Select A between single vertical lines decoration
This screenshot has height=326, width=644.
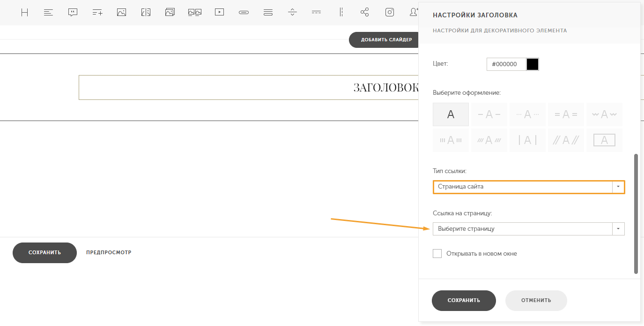click(x=527, y=140)
